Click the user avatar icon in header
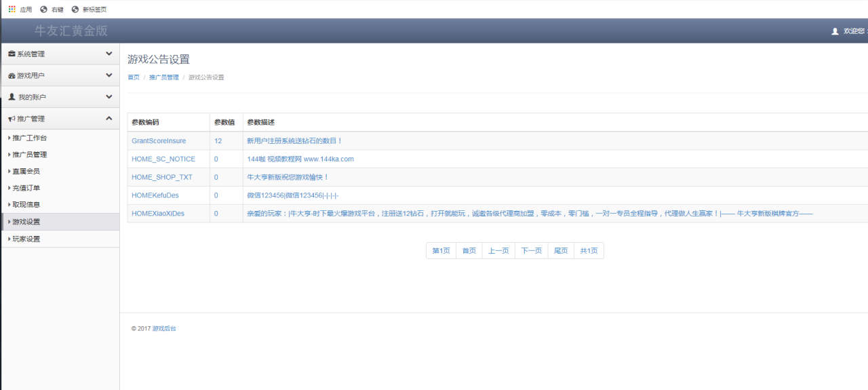The image size is (868, 390). pyautogui.click(x=835, y=31)
